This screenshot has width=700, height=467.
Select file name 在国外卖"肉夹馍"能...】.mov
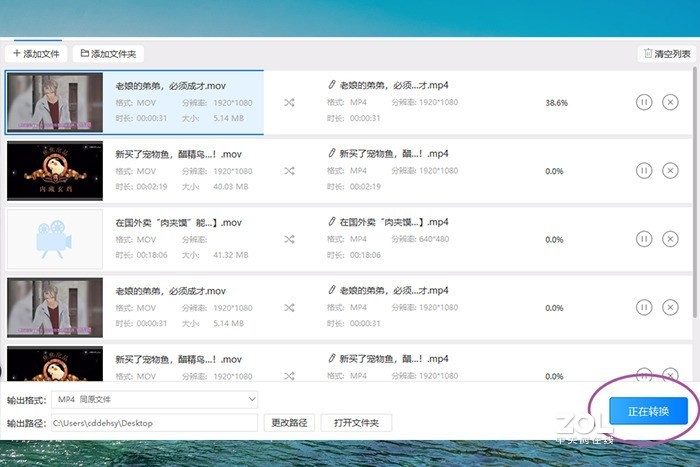coord(179,222)
